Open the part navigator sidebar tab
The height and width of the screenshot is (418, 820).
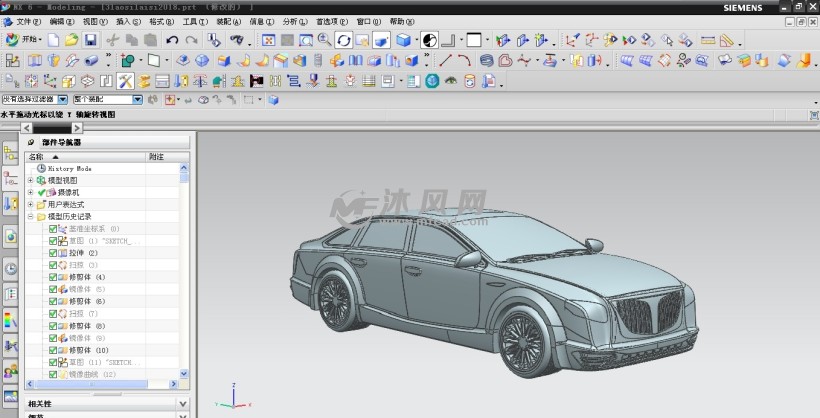pyautogui.click(x=10, y=180)
